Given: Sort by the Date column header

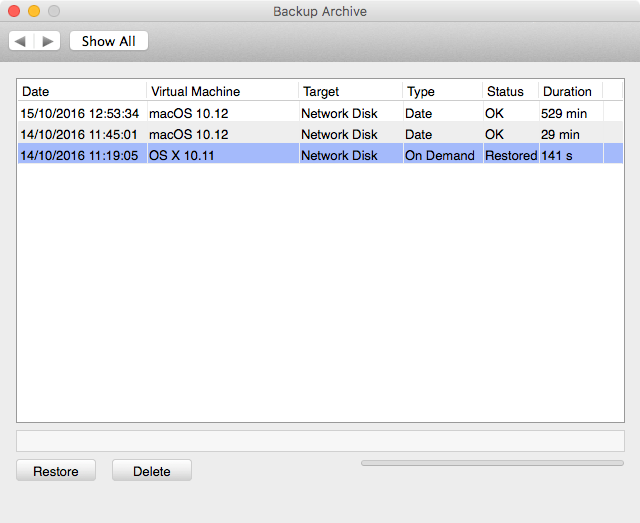Looking at the screenshot, I should [82, 91].
